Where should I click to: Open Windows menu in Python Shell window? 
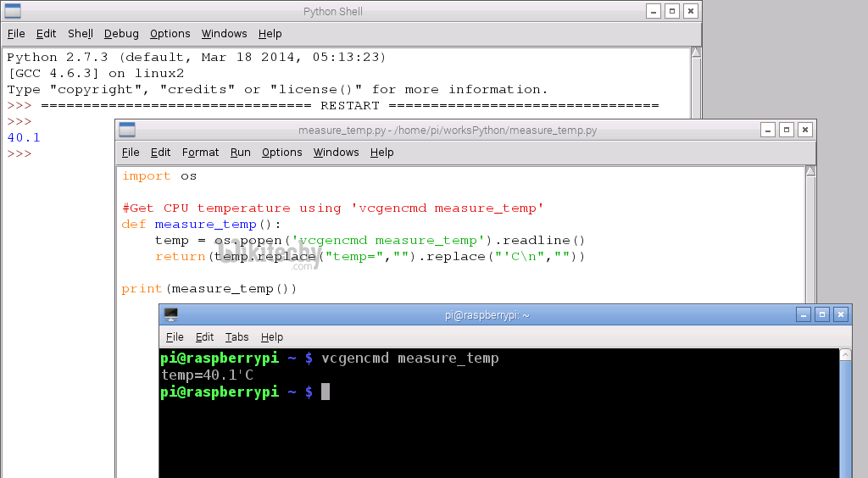click(x=224, y=34)
